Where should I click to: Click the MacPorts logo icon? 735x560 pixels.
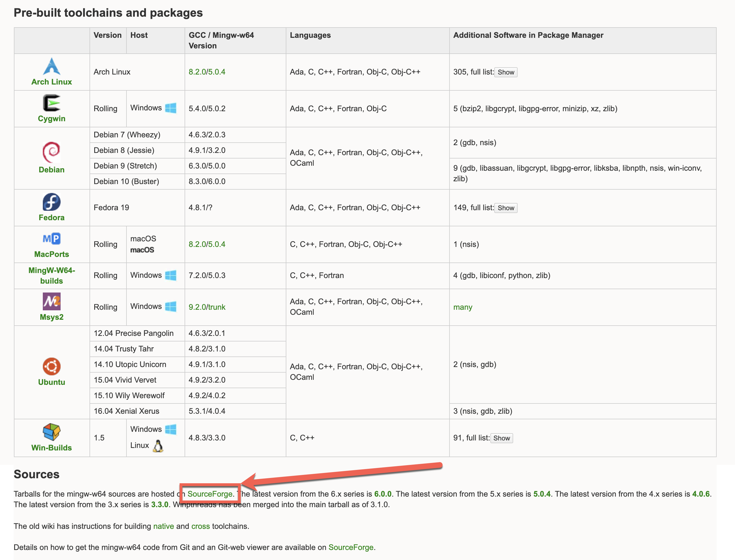click(52, 239)
